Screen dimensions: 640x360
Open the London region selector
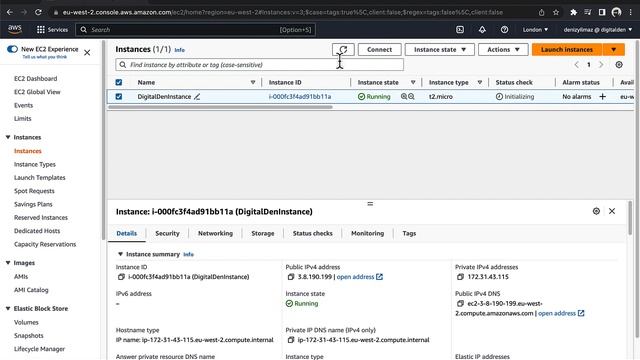point(535,29)
